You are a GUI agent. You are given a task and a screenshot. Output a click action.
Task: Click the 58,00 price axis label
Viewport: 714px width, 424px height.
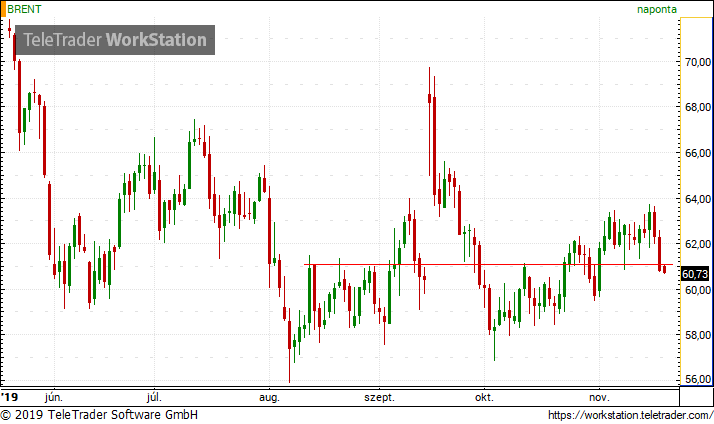tap(698, 335)
